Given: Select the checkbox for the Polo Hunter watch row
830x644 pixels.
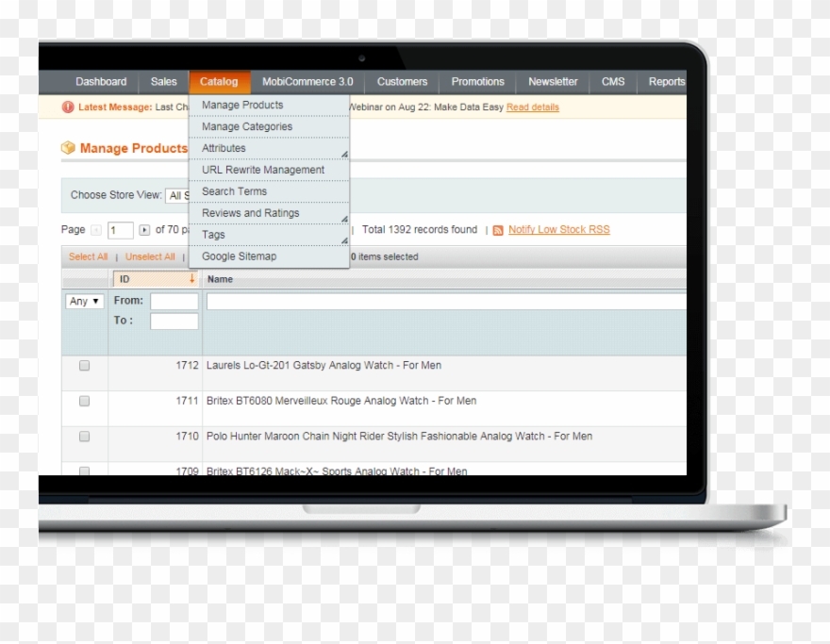Looking at the screenshot, I should point(84,436).
